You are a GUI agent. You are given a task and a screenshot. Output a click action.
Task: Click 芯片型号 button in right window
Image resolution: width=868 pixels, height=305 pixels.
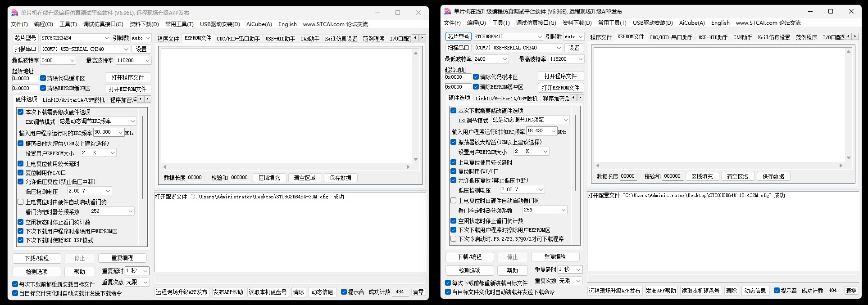(458, 36)
